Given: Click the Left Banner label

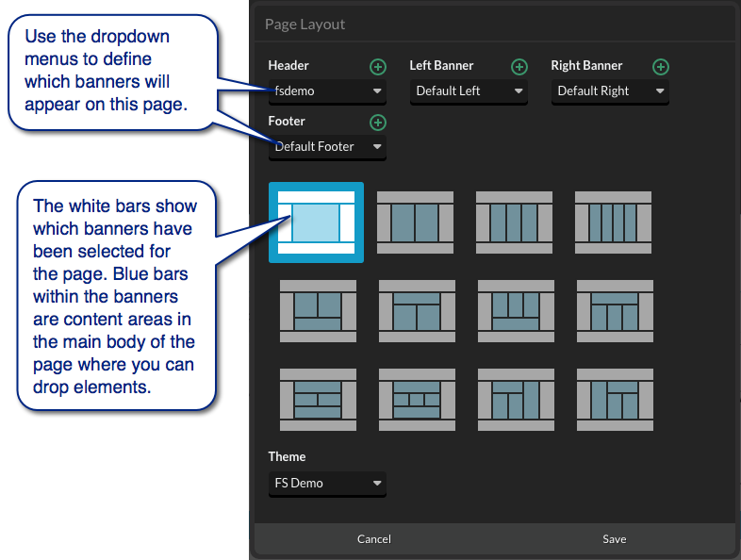Looking at the screenshot, I should pyautogui.click(x=441, y=65).
